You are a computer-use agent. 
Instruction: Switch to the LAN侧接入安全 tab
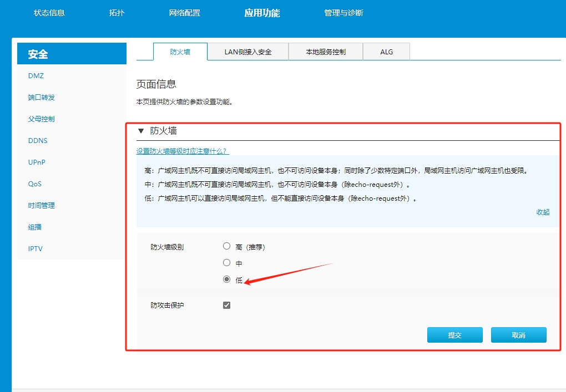(248, 52)
